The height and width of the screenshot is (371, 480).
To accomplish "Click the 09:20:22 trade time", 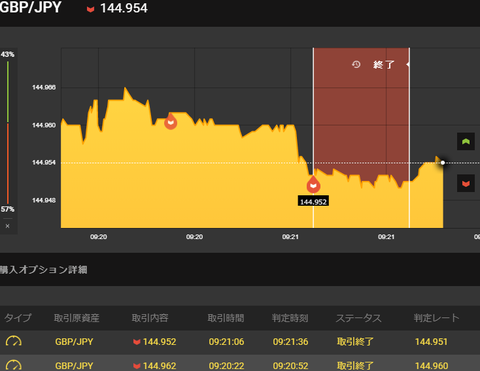I will pos(226,366).
